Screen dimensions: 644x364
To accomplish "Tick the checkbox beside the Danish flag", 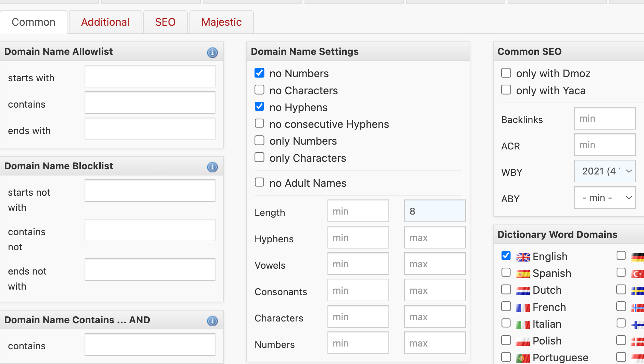I will tap(621, 340).
